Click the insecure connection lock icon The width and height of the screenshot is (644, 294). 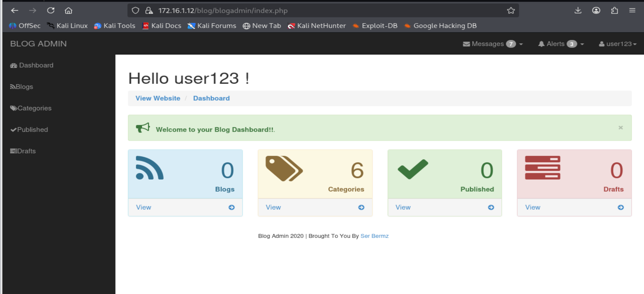click(x=149, y=10)
